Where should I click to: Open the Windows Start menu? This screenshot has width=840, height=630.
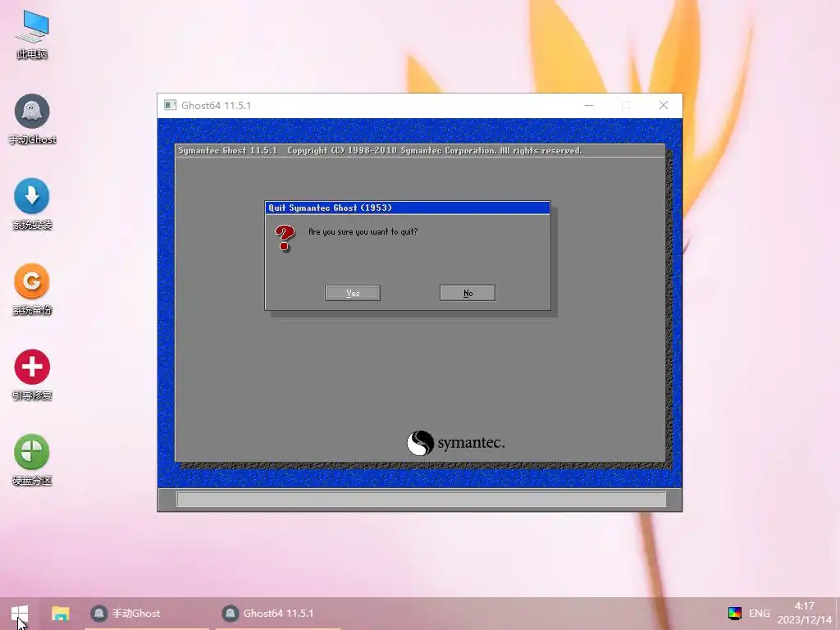coord(20,614)
